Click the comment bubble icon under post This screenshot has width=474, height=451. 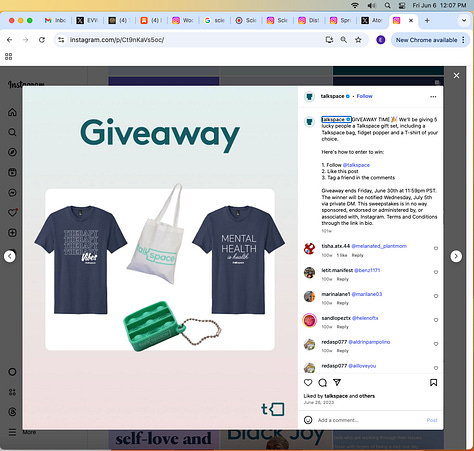pos(322,382)
